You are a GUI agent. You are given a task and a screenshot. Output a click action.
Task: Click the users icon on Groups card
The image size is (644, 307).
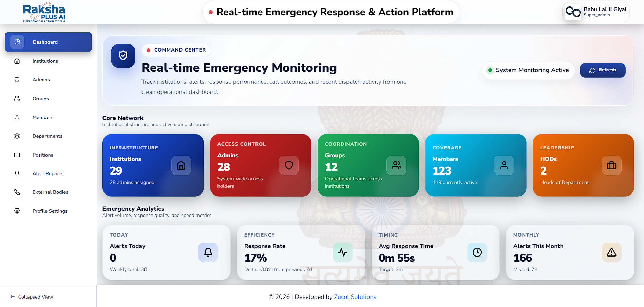pos(396,165)
